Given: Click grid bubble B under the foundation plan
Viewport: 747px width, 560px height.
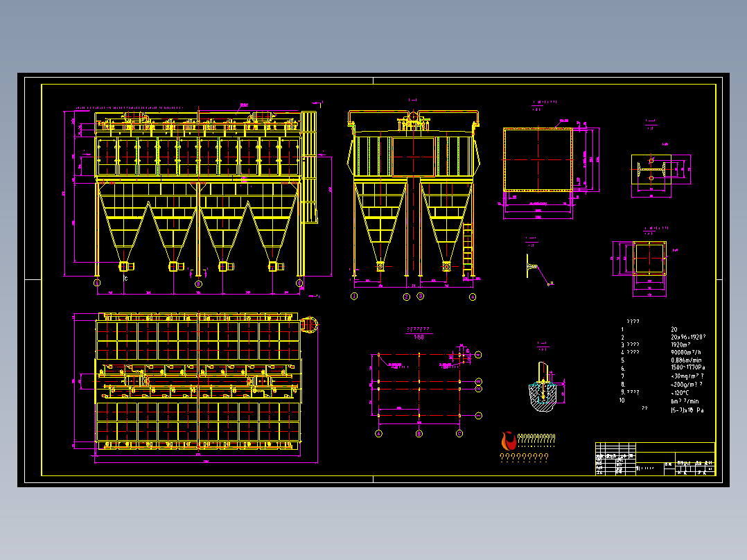Looking at the screenshot, I should [x=419, y=434].
